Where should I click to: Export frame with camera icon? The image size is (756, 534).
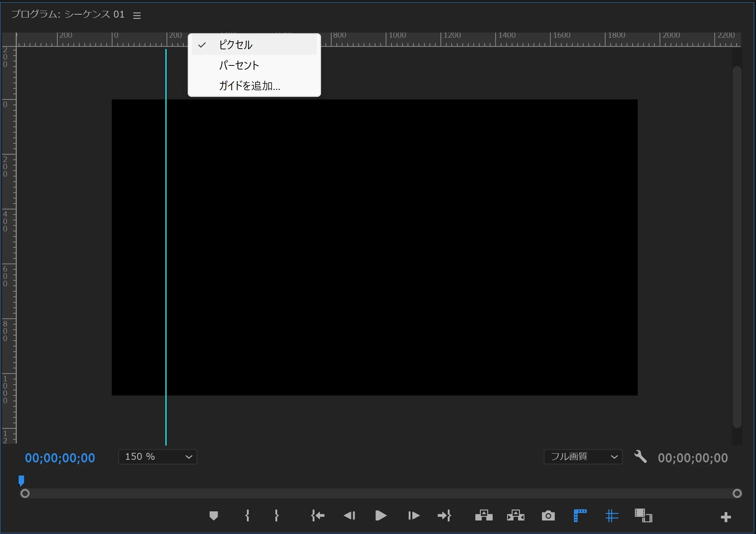(x=548, y=516)
